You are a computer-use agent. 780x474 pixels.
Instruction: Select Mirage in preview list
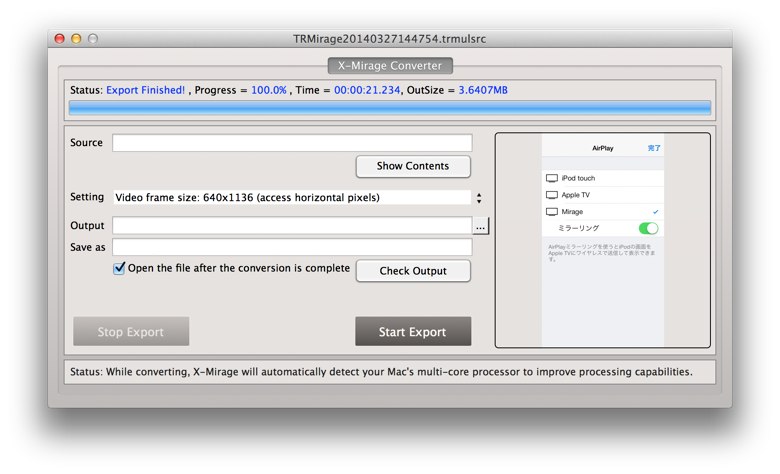point(602,211)
